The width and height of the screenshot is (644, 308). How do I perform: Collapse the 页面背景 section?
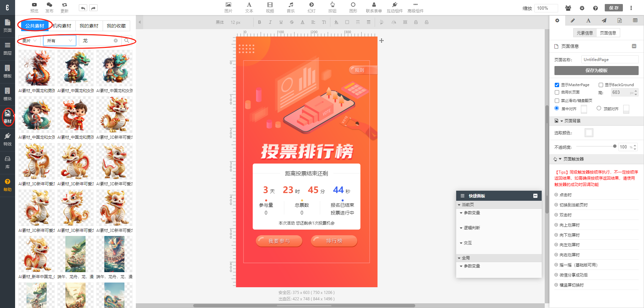[561, 121]
